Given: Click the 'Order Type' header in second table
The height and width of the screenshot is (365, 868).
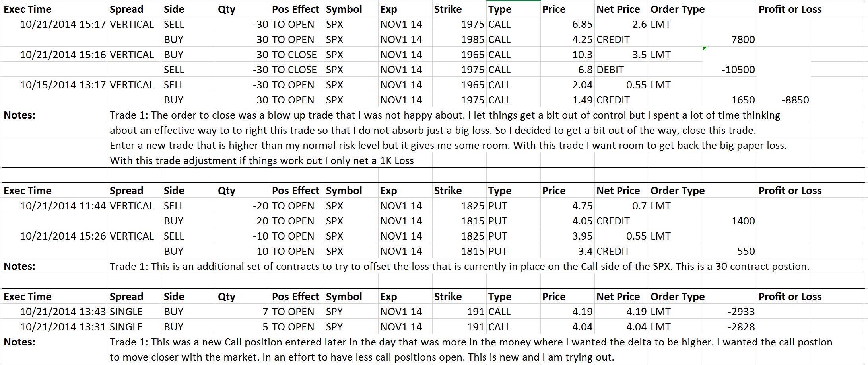Looking at the screenshot, I should (677, 191).
